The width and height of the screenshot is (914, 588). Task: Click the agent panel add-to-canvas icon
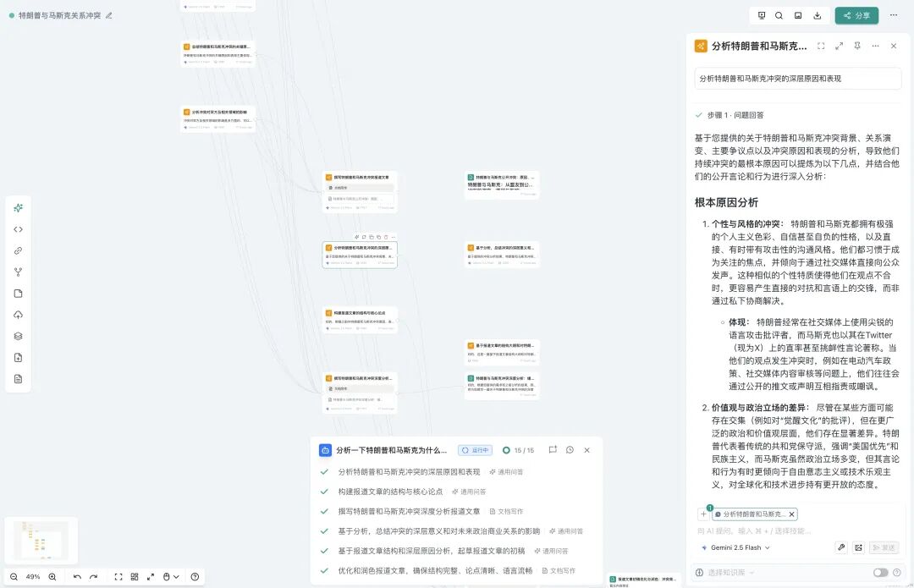pyautogui.click(x=553, y=450)
